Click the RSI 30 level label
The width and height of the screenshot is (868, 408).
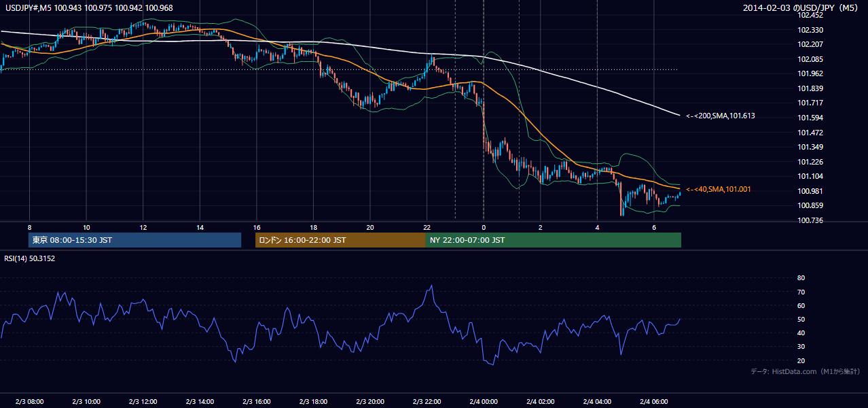tap(801, 346)
